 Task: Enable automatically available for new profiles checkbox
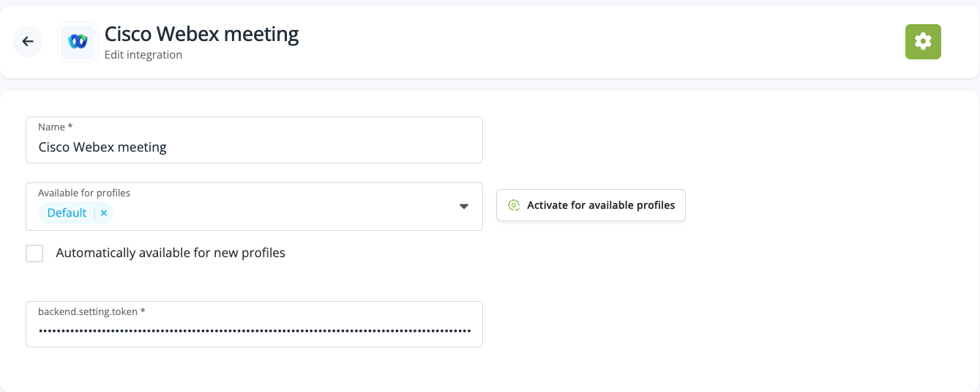click(34, 254)
